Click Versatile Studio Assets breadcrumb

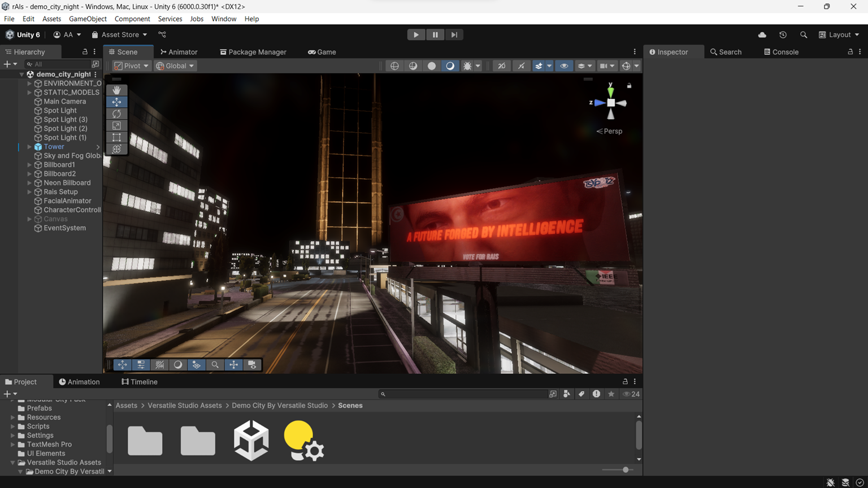[185, 406]
